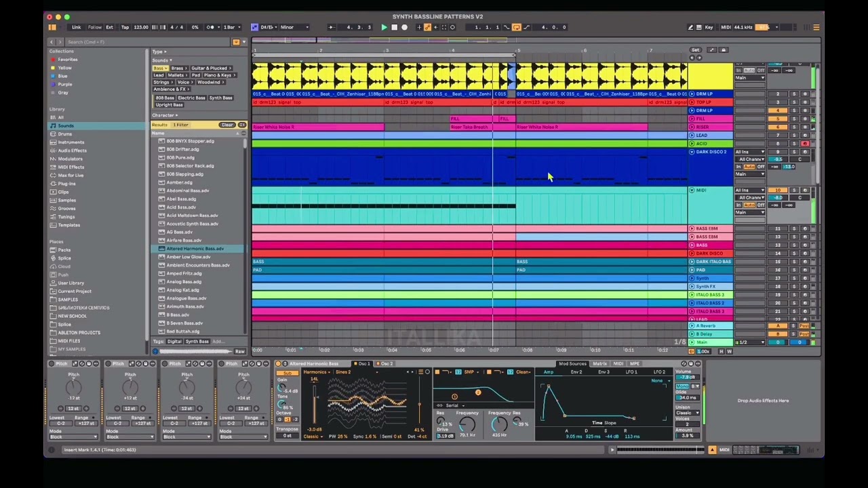
Task: Expand the Type filter group
Action: (159, 52)
